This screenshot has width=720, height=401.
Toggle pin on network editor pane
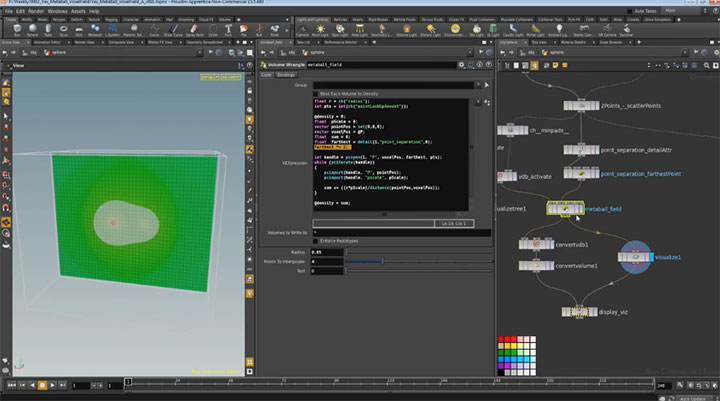coord(696,52)
